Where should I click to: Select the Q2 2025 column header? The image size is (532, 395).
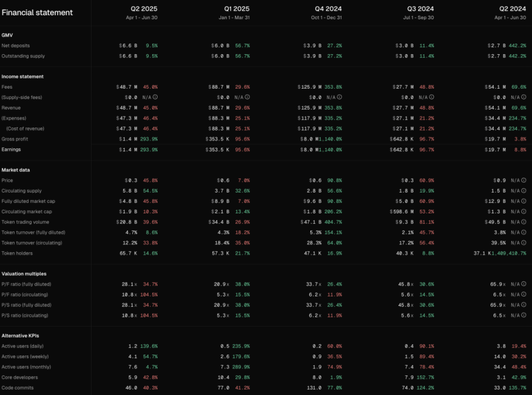tap(143, 9)
